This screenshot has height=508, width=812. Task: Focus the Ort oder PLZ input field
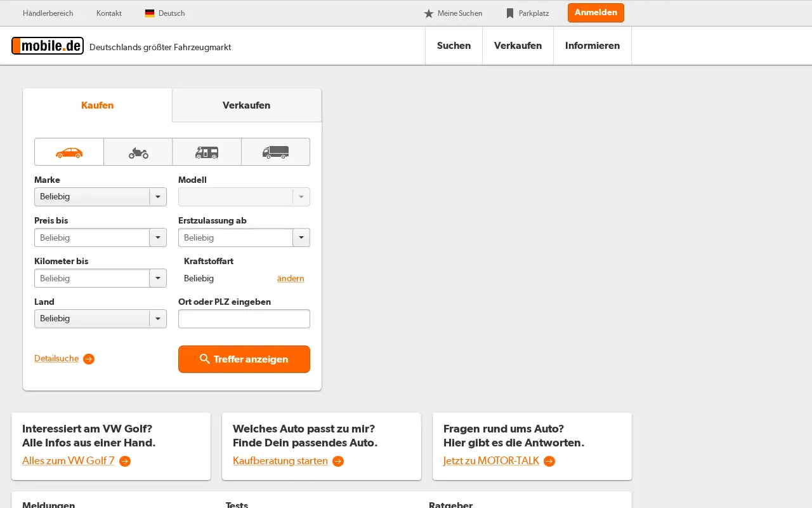point(244,319)
